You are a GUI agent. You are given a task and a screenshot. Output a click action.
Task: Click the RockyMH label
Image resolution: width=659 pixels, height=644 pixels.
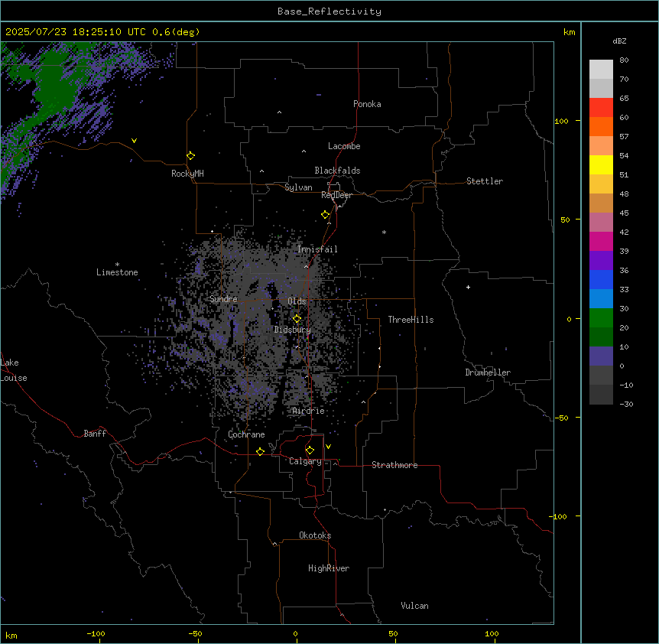tap(187, 174)
